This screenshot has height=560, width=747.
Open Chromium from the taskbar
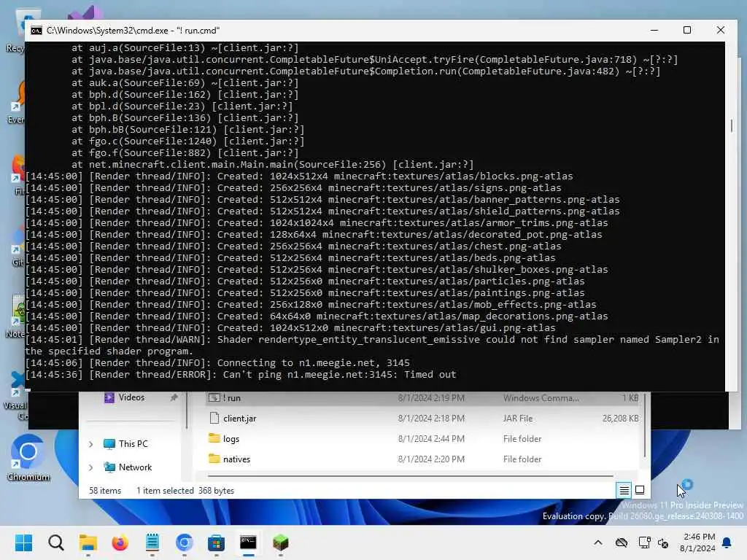point(185,542)
